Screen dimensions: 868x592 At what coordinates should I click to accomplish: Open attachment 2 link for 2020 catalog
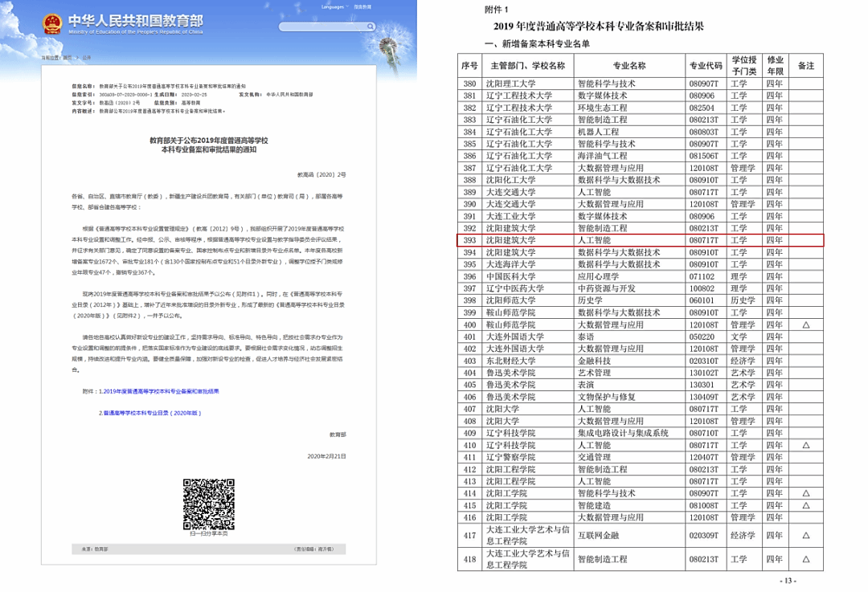pyautogui.click(x=149, y=413)
